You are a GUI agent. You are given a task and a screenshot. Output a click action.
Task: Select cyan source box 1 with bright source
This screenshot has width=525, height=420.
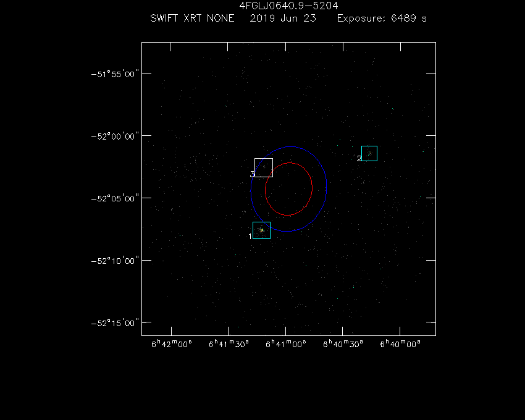point(261,230)
